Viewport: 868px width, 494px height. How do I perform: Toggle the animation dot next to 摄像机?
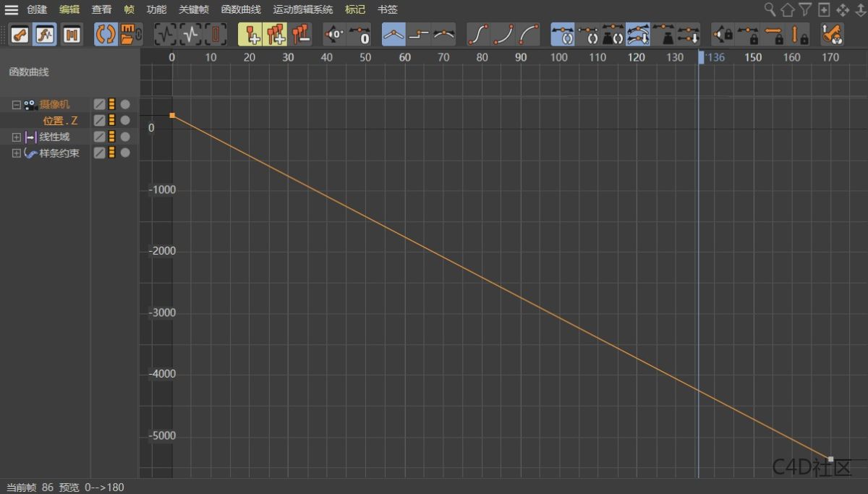coord(124,103)
